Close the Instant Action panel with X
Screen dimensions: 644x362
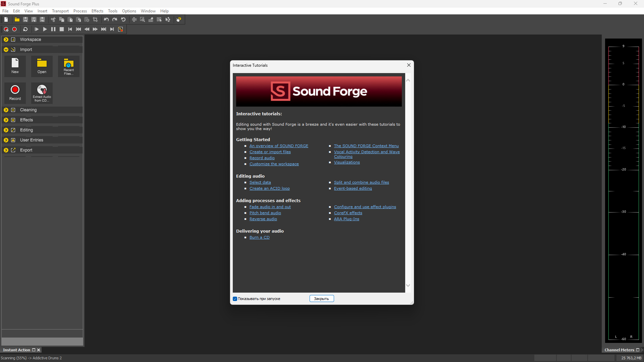[39, 350]
